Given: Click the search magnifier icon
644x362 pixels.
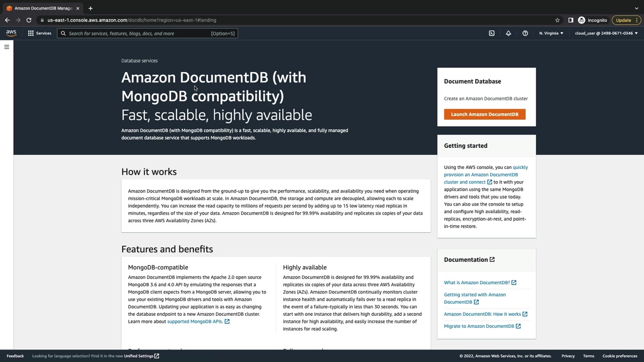Looking at the screenshot, I should pos(63,33).
